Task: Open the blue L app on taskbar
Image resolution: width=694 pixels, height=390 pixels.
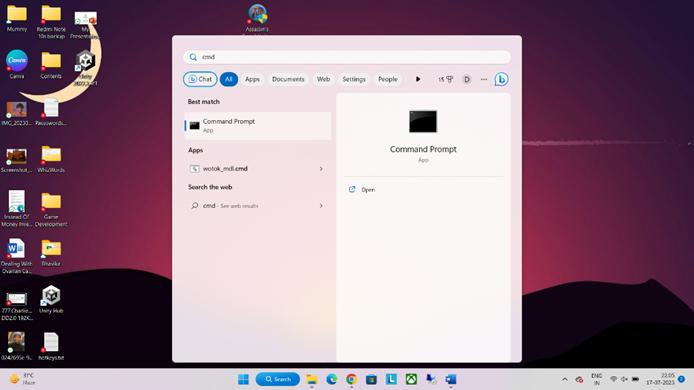Action: (391, 379)
